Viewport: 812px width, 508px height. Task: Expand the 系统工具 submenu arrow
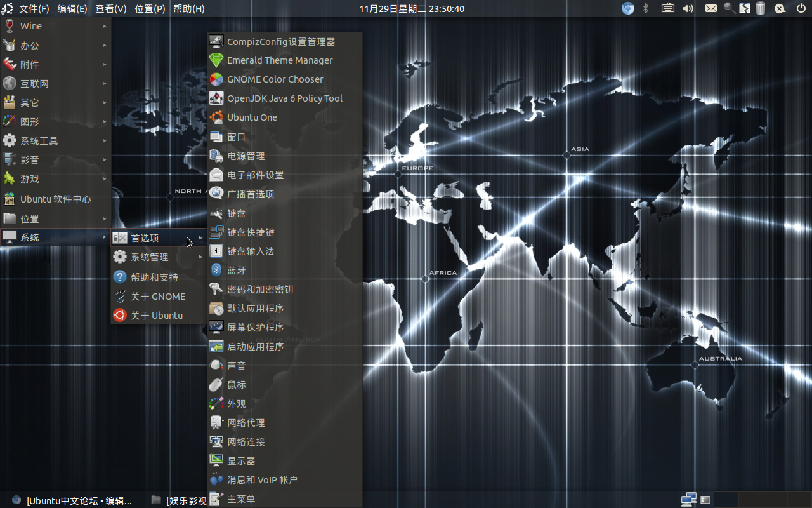pos(104,140)
